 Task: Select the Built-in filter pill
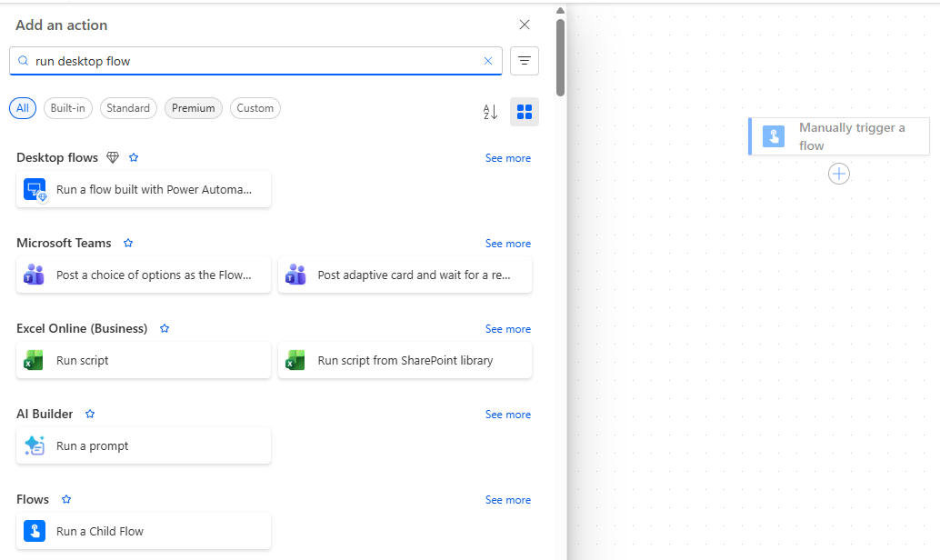coord(68,108)
